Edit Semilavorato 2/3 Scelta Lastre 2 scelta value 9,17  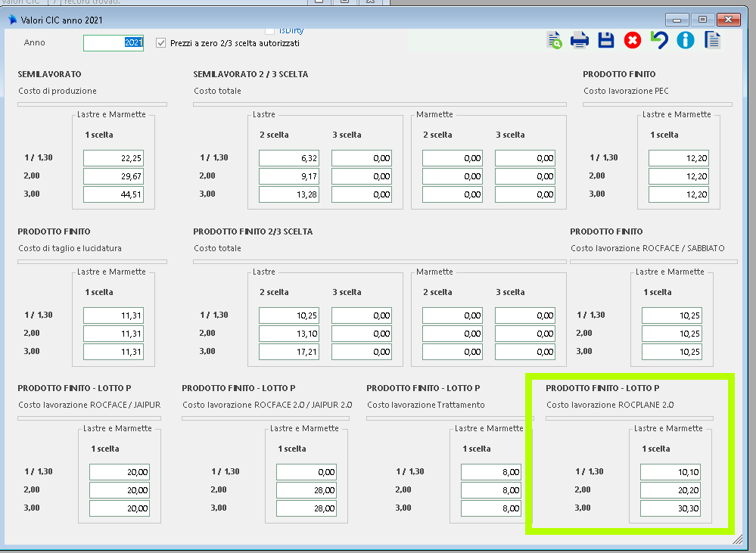point(289,176)
